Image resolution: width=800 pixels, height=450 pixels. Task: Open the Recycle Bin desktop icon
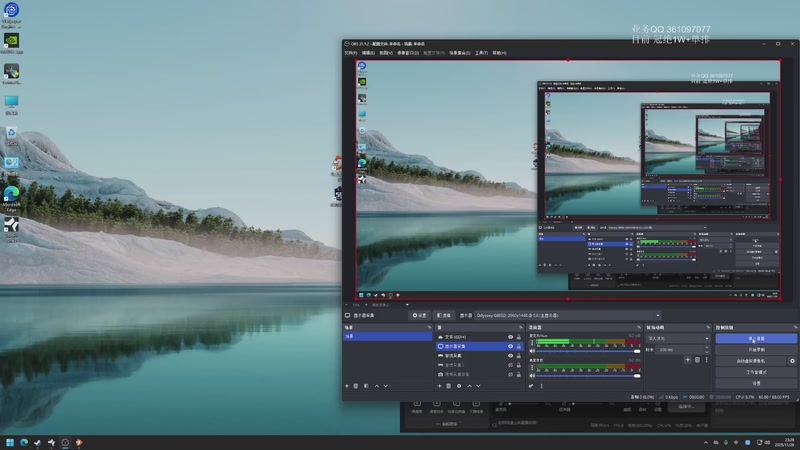(x=11, y=135)
